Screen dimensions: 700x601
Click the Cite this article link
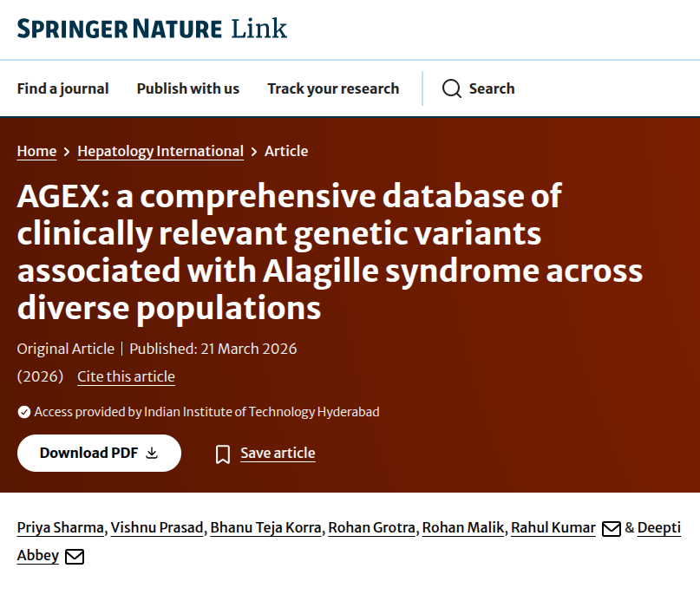tap(126, 376)
